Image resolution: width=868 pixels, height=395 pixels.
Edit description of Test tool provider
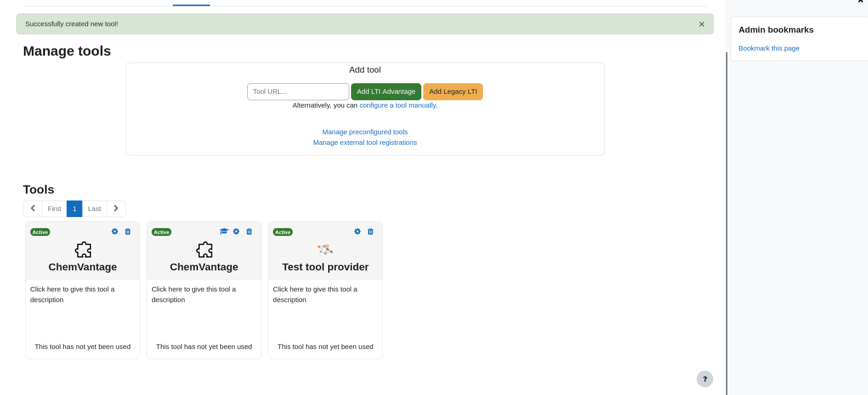315,294
